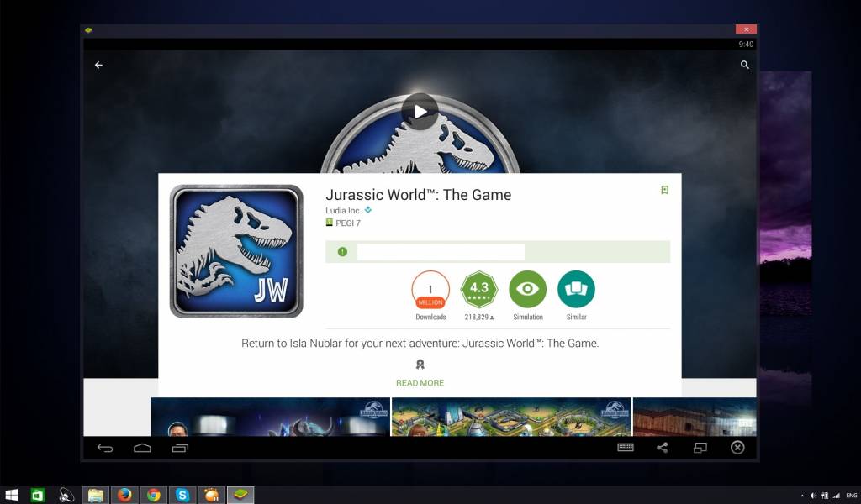Screen dimensions: 861x504
Task: Open the Ludia Inc. developer page
Action: (x=343, y=210)
